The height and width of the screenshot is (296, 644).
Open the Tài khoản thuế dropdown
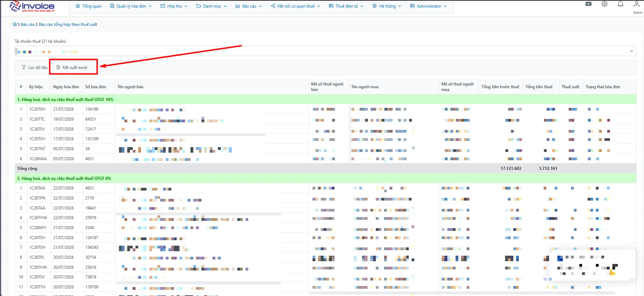pyautogui.click(x=325, y=51)
